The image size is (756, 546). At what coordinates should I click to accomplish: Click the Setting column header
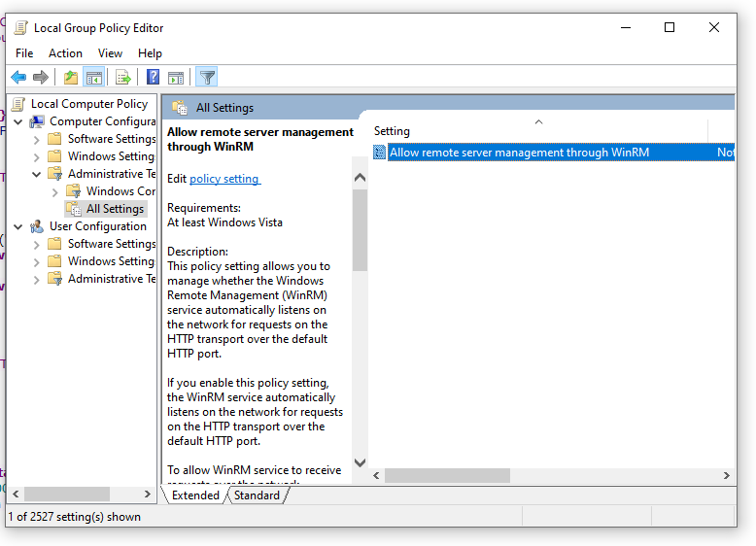[539, 130]
